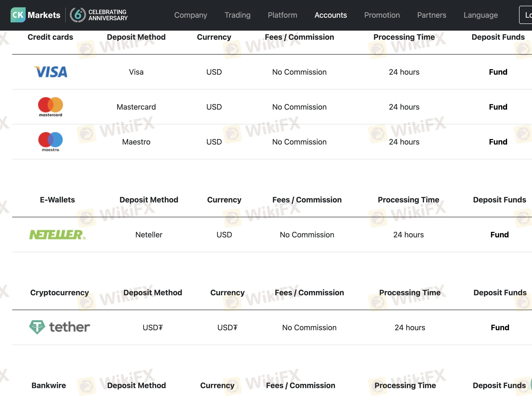532x402 pixels.
Task: Open the Partners menu
Action: pos(431,15)
